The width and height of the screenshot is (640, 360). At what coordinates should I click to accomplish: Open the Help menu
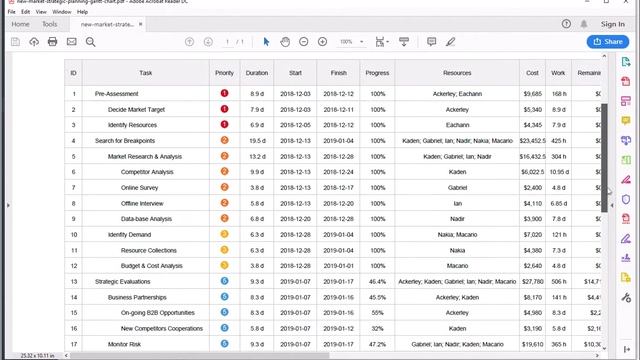click(x=82, y=12)
